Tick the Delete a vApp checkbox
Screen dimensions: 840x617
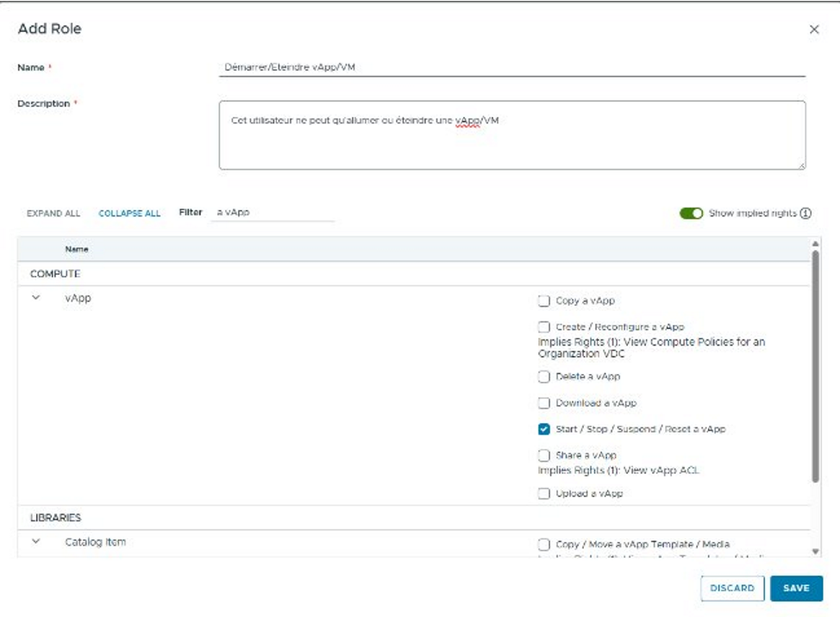click(544, 377)
